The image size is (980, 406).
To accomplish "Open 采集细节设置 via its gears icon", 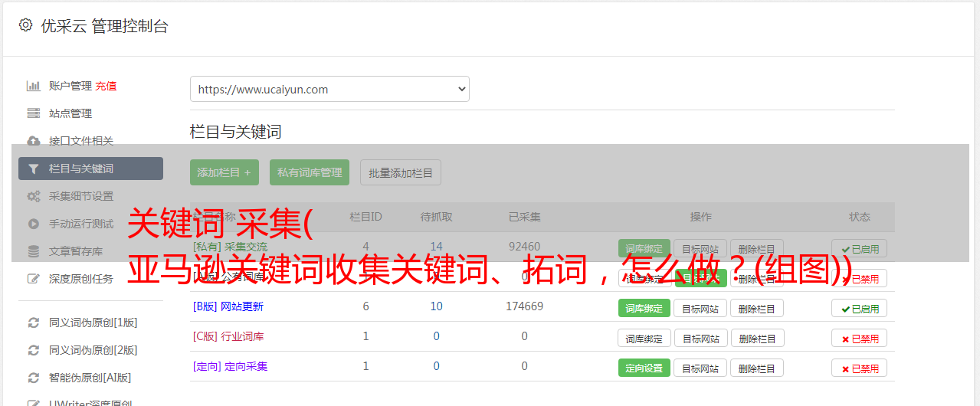I will [33, 196].
